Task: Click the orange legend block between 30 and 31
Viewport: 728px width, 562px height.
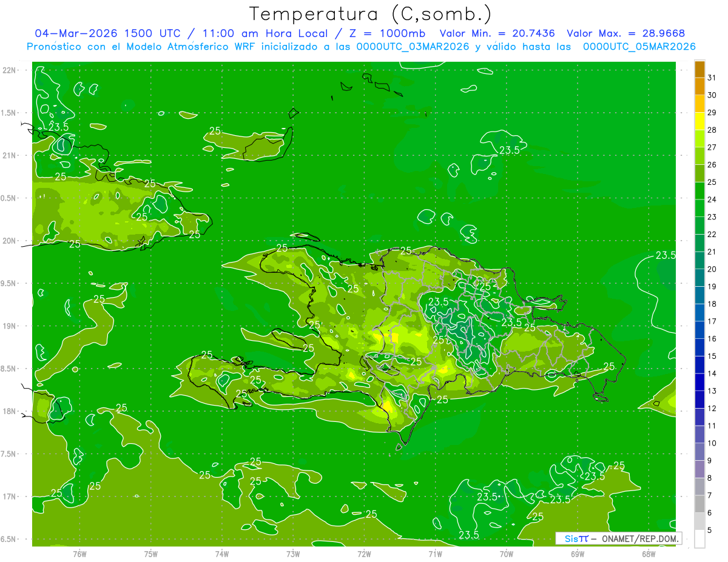Action: pos(699,86)
